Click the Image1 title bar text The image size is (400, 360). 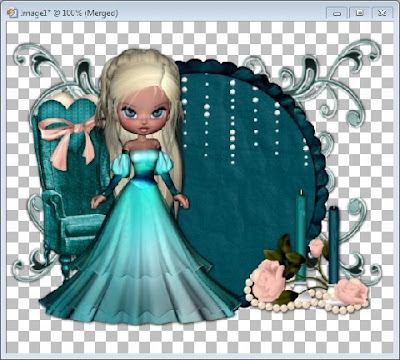[69, 13]
